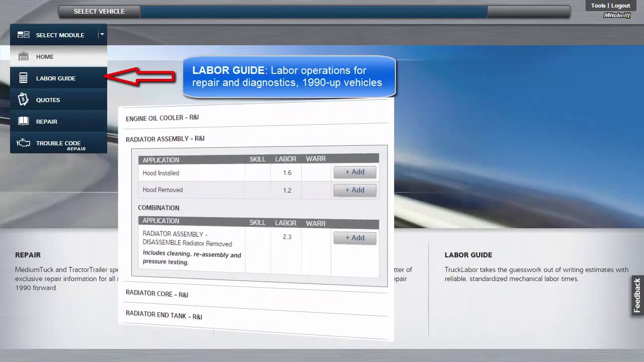
Task: Click the Home garage icon
Action: [23, 56]
